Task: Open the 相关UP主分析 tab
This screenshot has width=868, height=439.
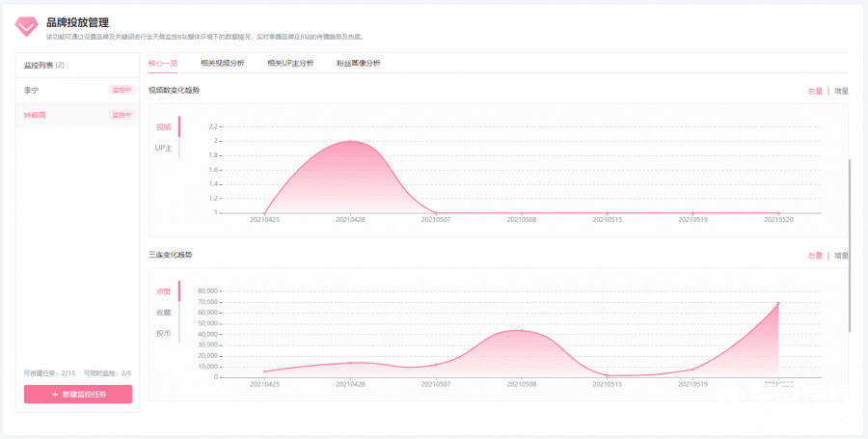Action: coord(290,63)
